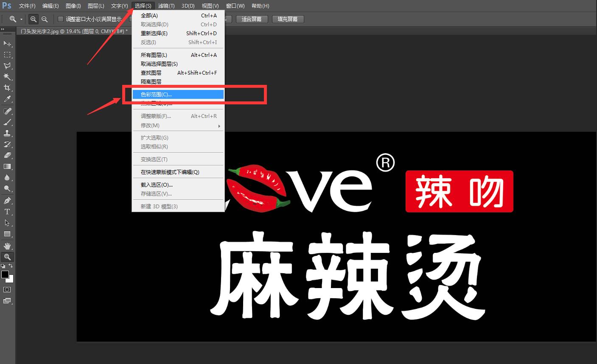
Task: Choose 全部(A) select all
Action: coord(178,16)
